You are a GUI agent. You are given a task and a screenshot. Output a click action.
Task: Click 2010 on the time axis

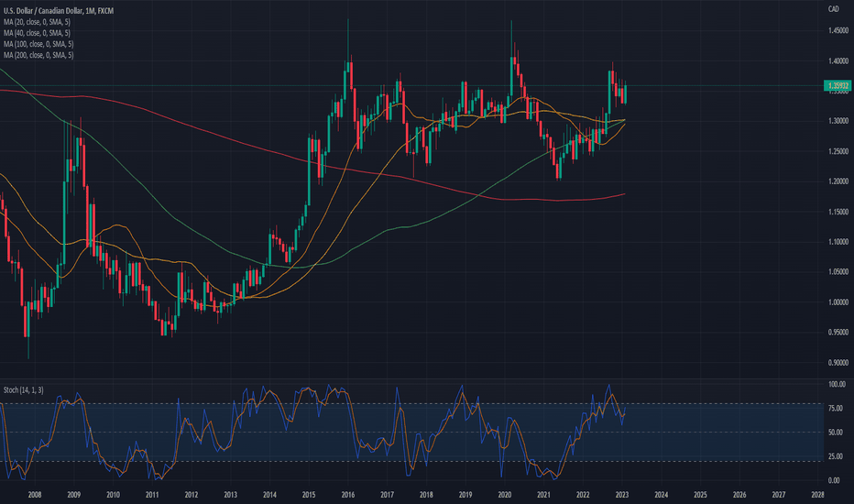pos(114,495)
